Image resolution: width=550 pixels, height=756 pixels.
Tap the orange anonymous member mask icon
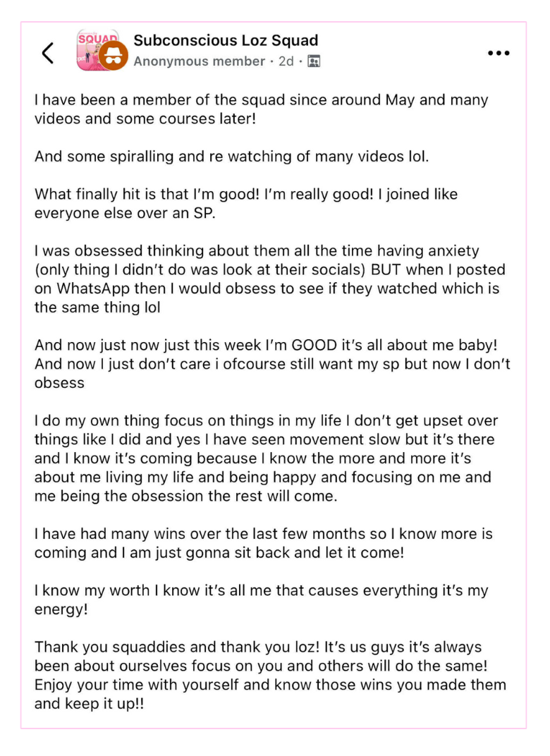(x=114, y=56)
